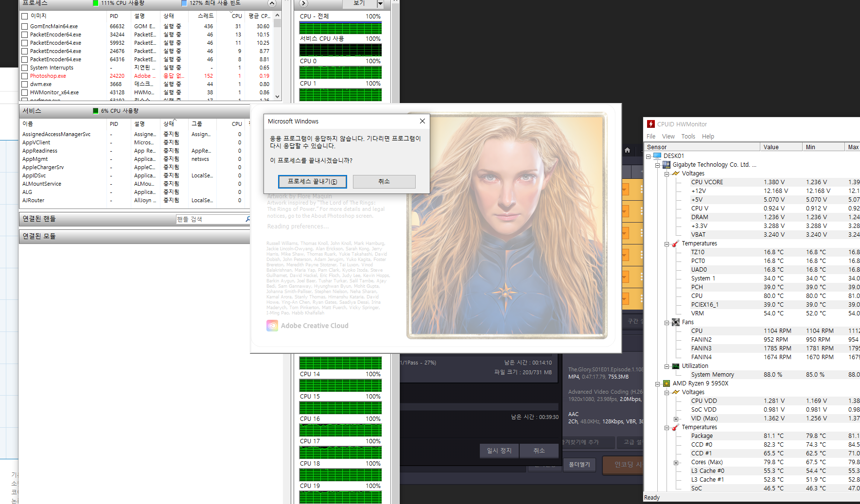
Task: Click the CPU - 전체 usage graph
Action: (340, 28)
